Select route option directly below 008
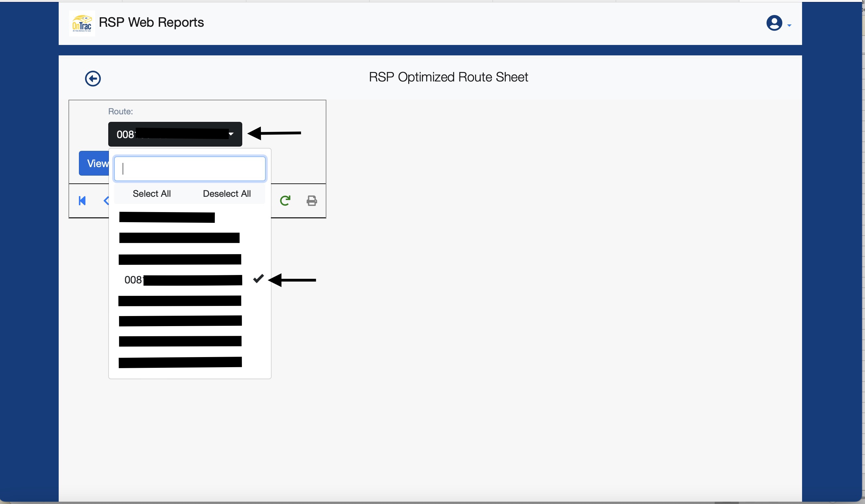The width and height of the screenshot is (865, 504). point(180,301)
